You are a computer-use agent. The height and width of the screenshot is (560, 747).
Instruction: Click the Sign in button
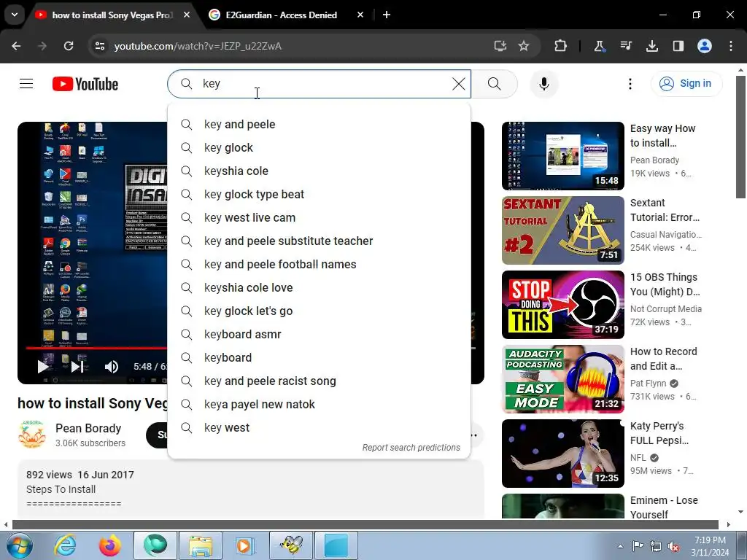coord(686,83)
